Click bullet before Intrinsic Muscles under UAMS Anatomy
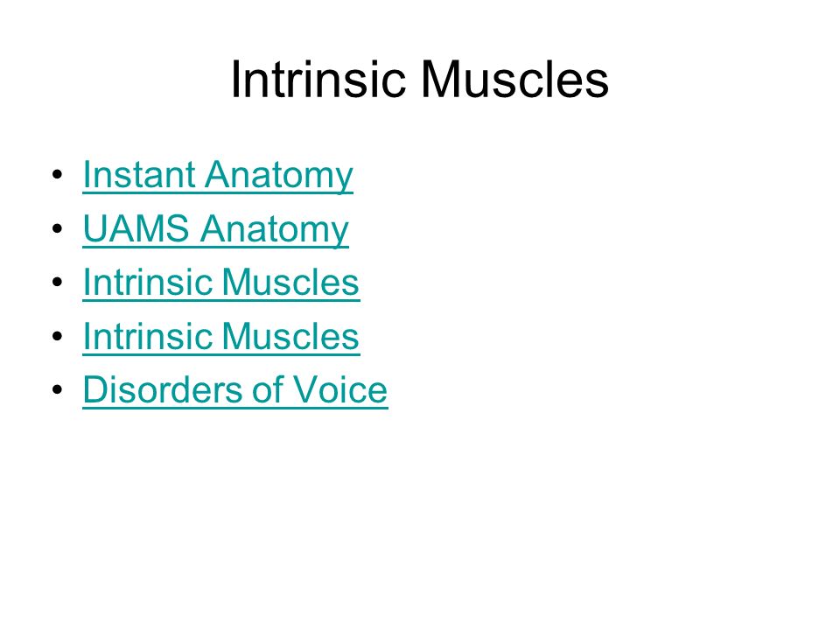Viewport: 840px width, 630px height. point(58,282)
